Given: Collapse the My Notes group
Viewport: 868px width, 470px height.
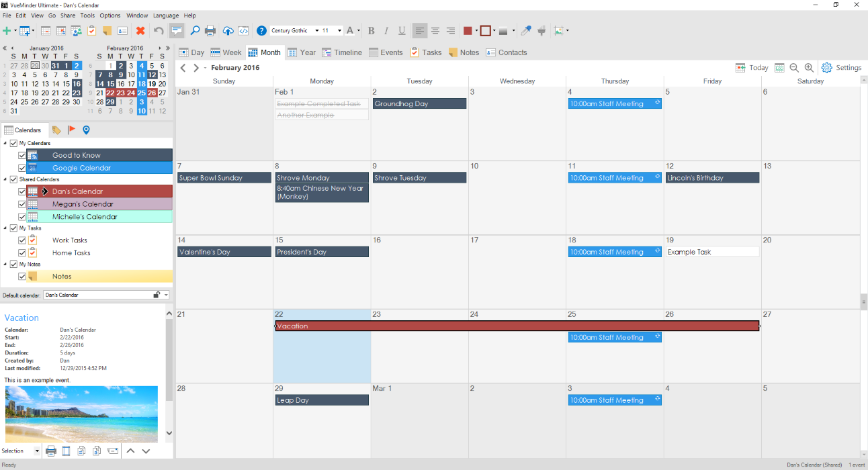Looking at the screenshot, I should click(x=5, y=265).
